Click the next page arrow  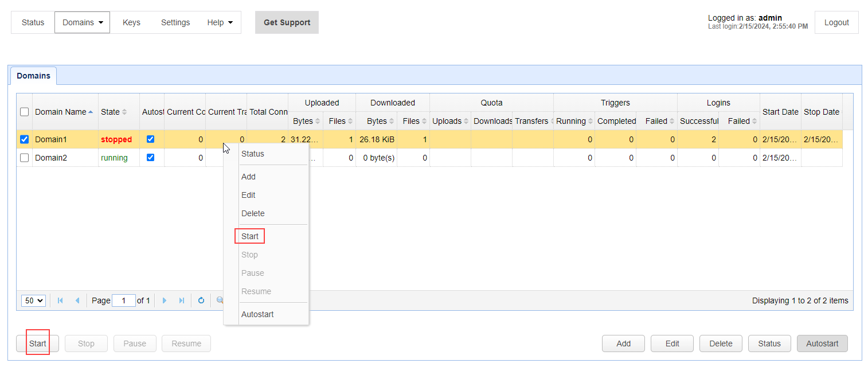click(165, 300)
